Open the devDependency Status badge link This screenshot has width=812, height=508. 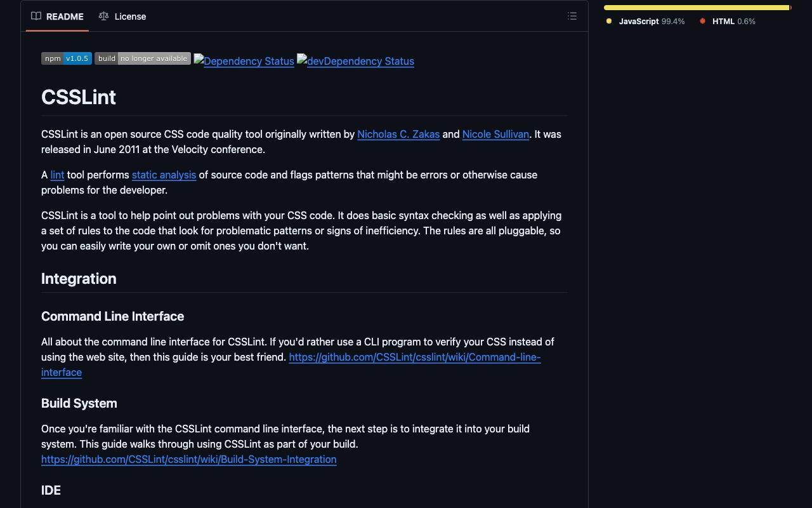click(x=355, y=61)
